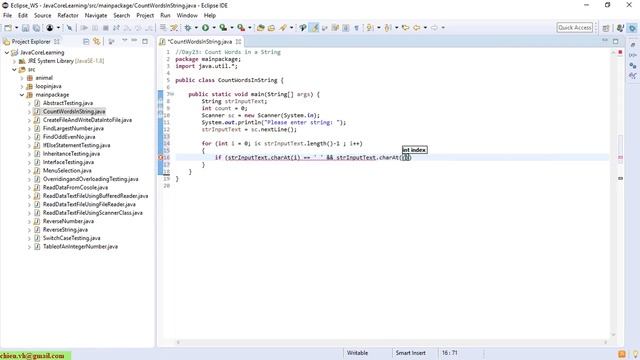Image resolution: width=640 pixels, height=360 pixels.
Task: Minimize the Project Explorer panel
Action: pos(134,41)
